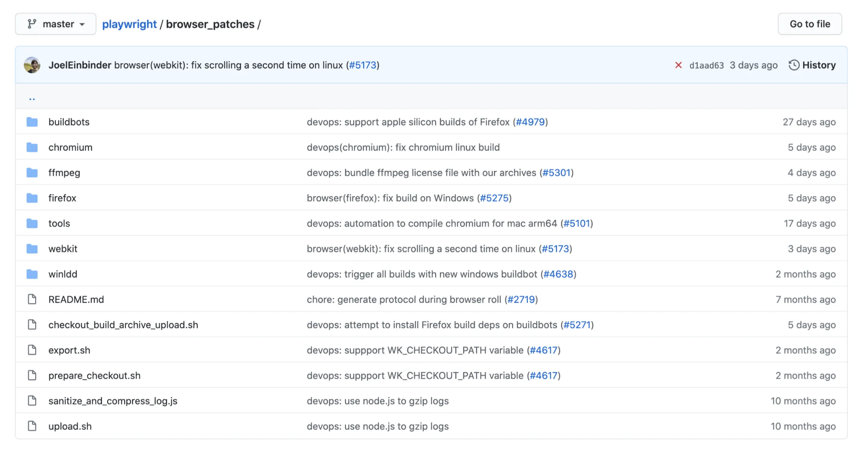This screenshot has width=868, height=451.
Task: Click the folder icon beside chromium
Action: coord(32,147)
